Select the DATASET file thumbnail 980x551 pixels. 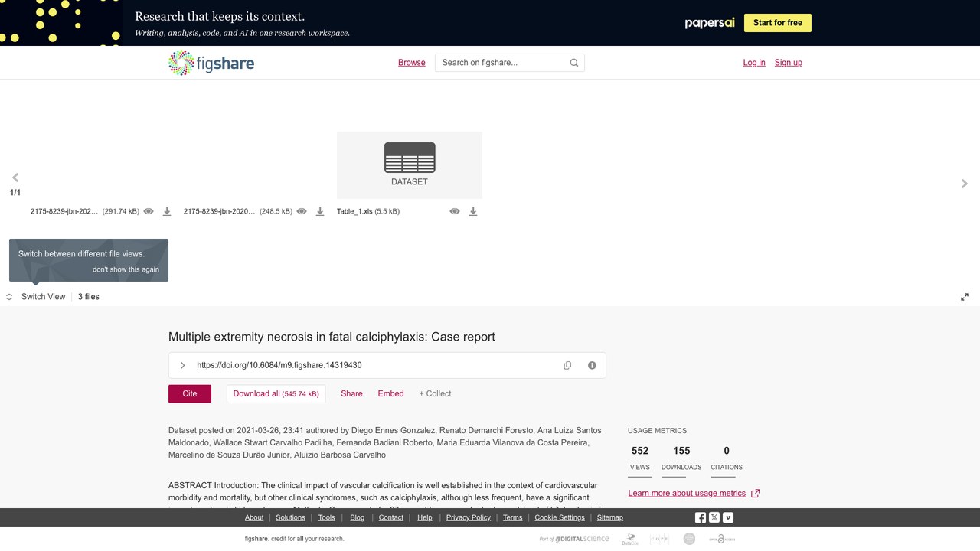(x=410, y=165)
